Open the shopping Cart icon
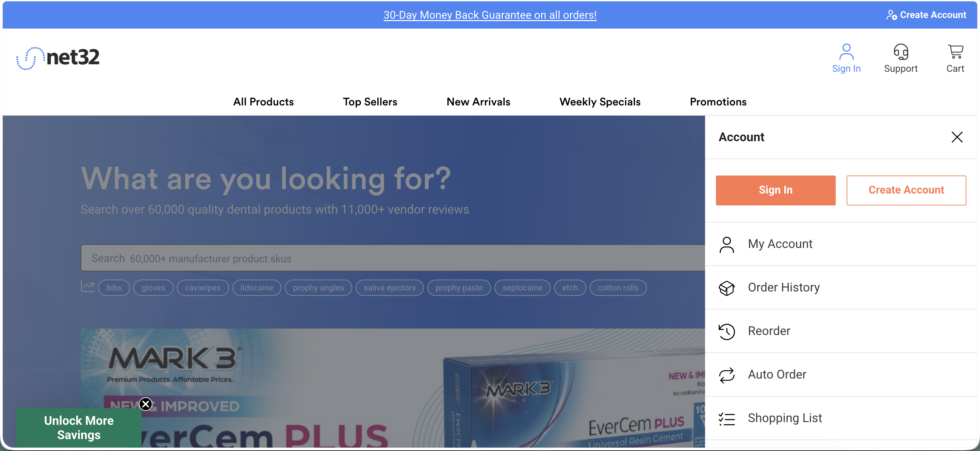The height and width of the screenshot is (451, 980). pos(955,52)
